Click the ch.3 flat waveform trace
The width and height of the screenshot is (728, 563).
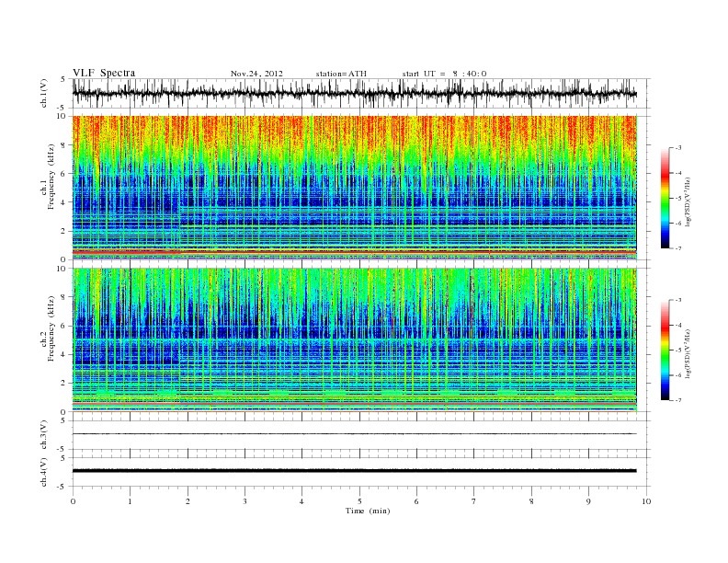click(354, 434)
